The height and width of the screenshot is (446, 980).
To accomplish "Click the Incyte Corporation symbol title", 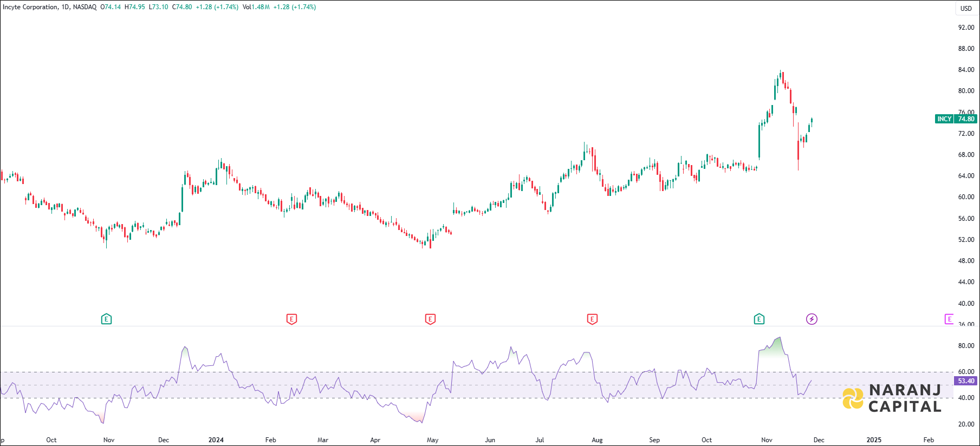I will (30, 7).
